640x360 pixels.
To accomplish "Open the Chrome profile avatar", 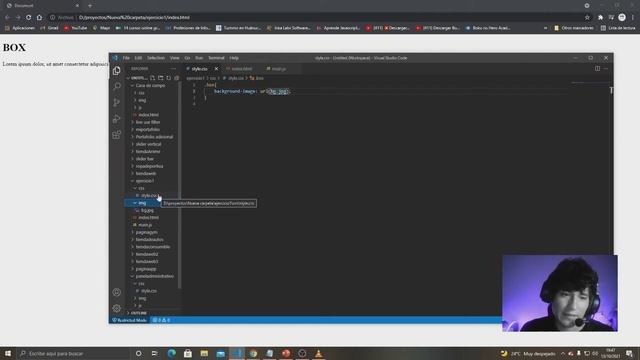I will (622, 17).
